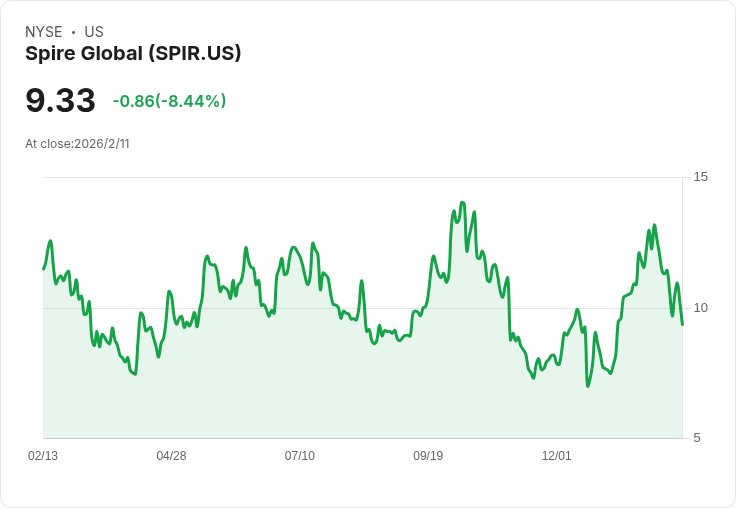The height and width of the screenshot is (508, 736).
Task: Click the dot separator between NYSE and US
Action: (73, 32)
